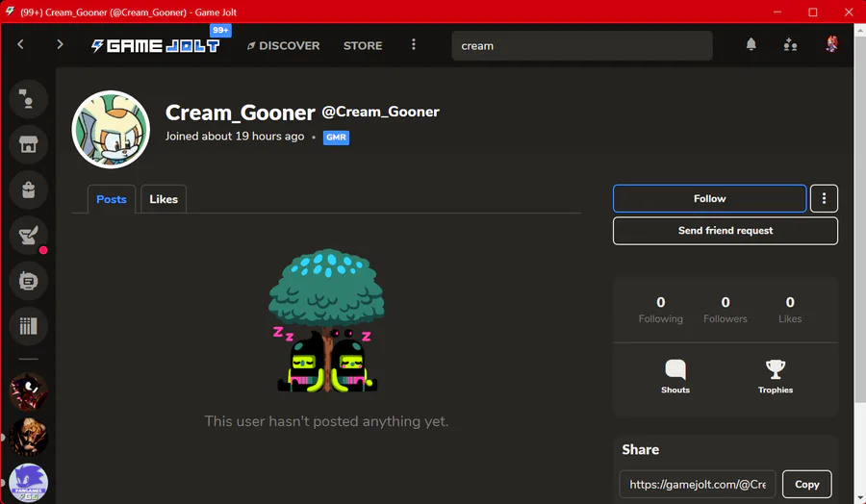
Task: Select the share URL field
Action: [698, 484]
